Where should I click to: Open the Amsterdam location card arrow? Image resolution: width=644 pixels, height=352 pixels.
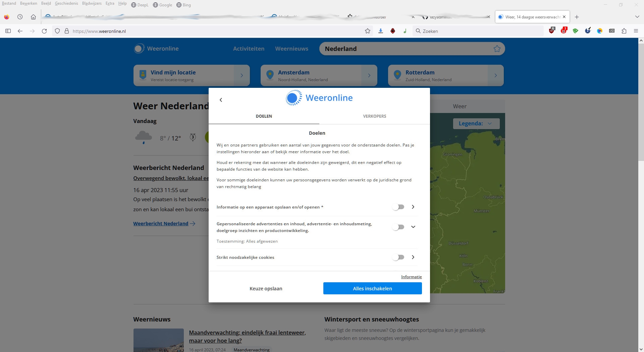[369, 75]
